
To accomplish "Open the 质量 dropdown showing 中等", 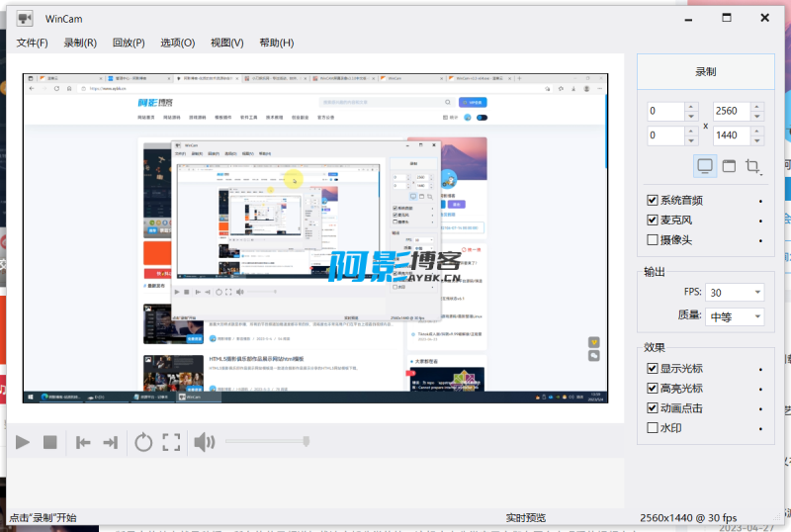I will pos(735,317).
